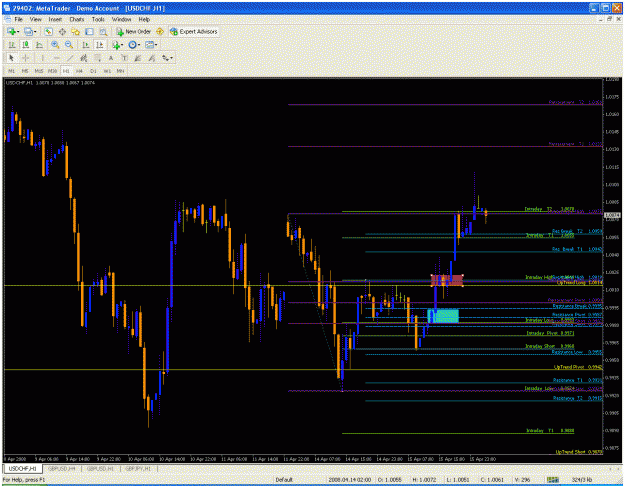
Task: Select the Text Label 'T' tool
Action: pyautogui.click(x=124, y=58)
